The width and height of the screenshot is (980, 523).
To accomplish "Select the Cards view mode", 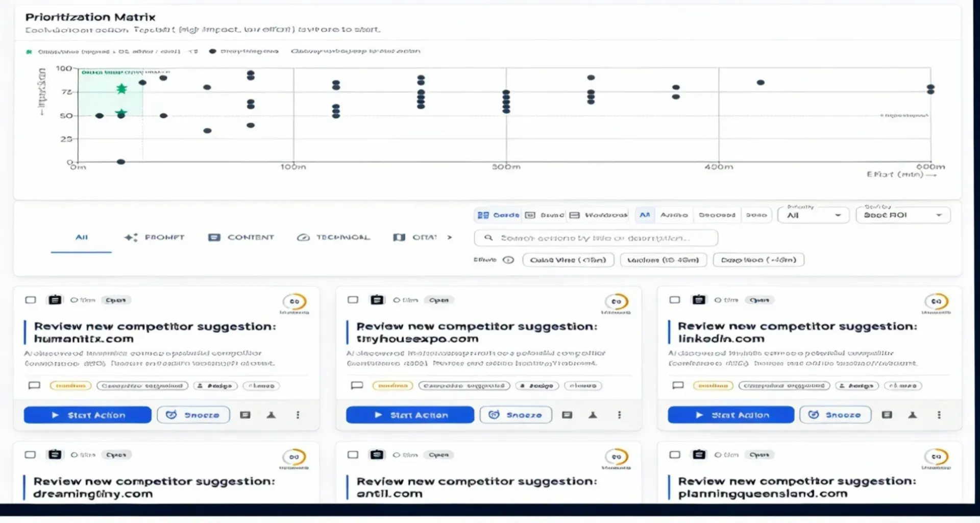I will (498, 215).
